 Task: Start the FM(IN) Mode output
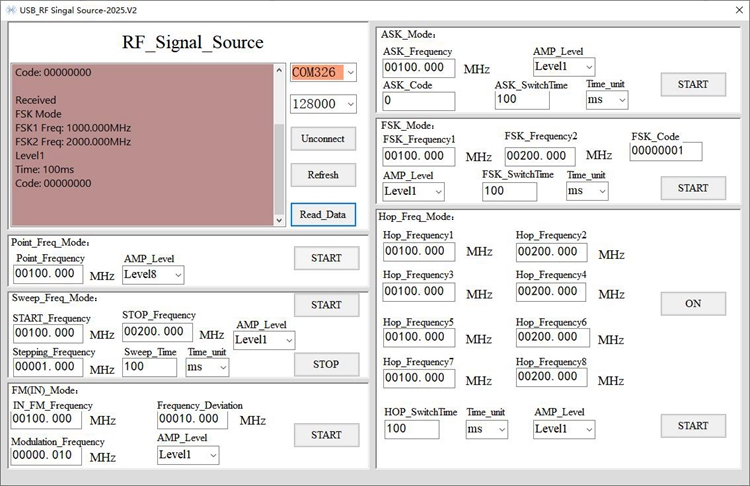click(x=326, y=435)
